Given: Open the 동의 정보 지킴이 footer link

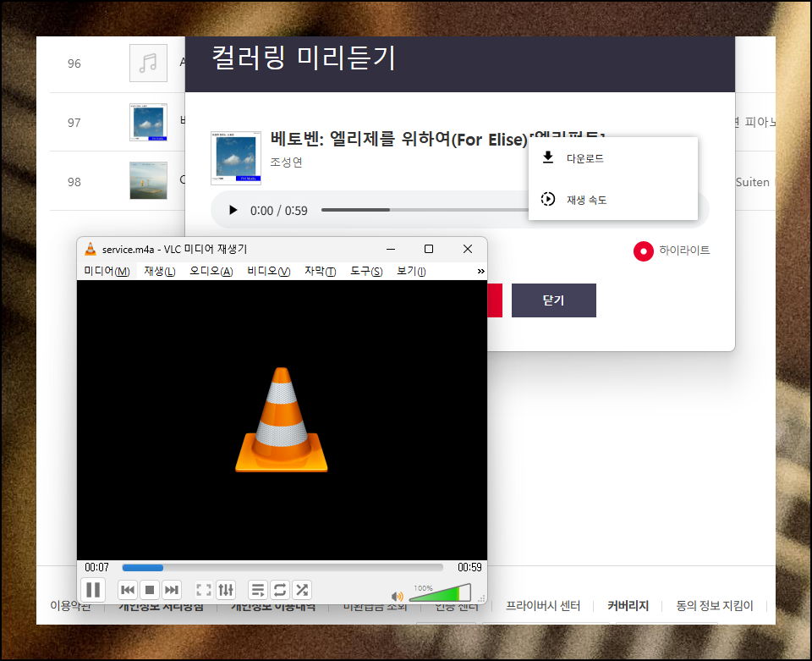Looking at the screenshot, I should point(715,606).
